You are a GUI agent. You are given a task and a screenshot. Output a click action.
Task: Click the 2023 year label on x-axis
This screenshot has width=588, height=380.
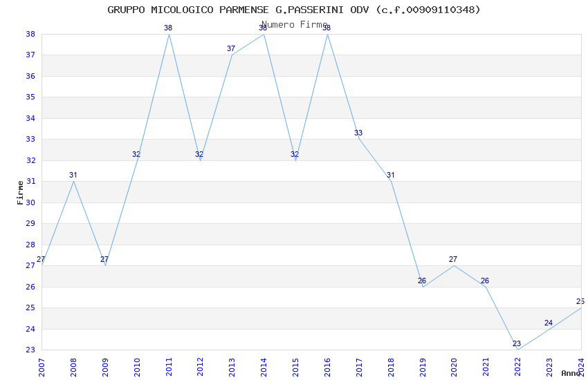tap(549, 367)
